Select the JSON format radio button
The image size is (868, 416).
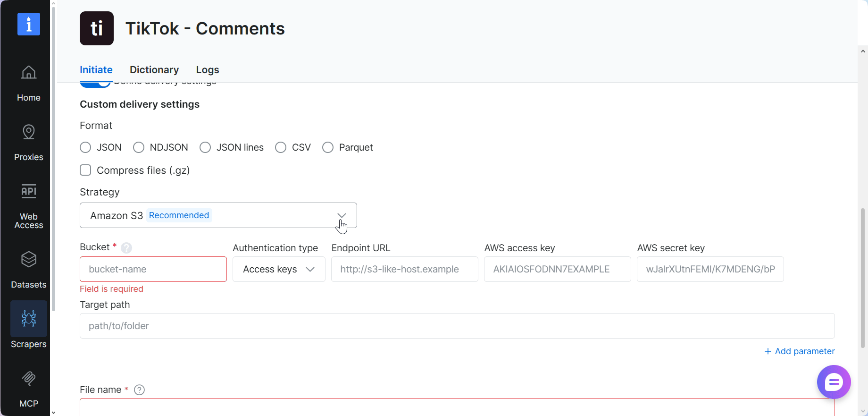click(x=85, y=147)
